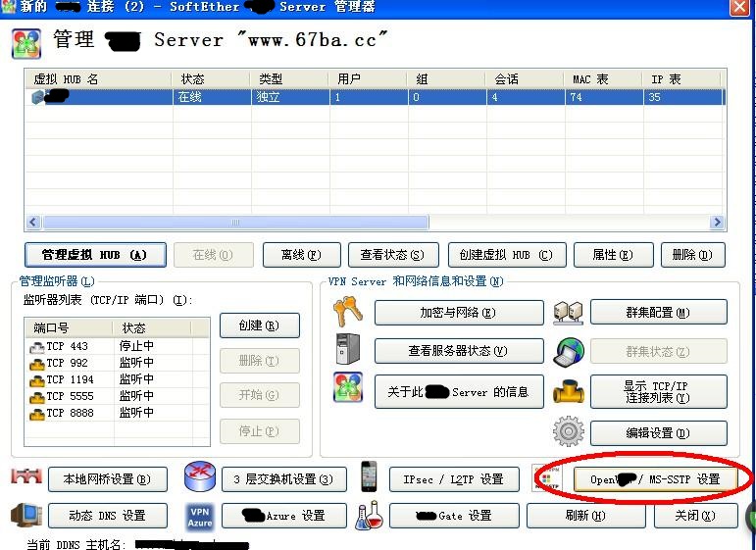
Task: Click the flask icon beside Gate 设置
Action: 369,515
